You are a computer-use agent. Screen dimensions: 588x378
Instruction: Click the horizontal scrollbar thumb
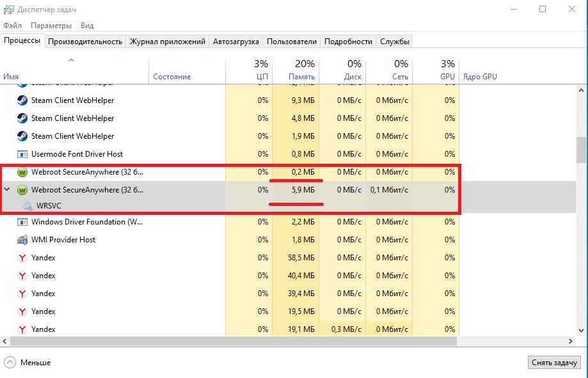point(234,342)
